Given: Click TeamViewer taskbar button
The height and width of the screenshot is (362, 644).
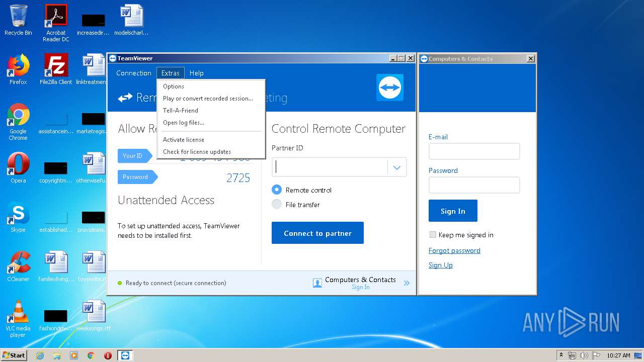Looking at the screenshot, I should pyautogui.click(x=125, y=355).
